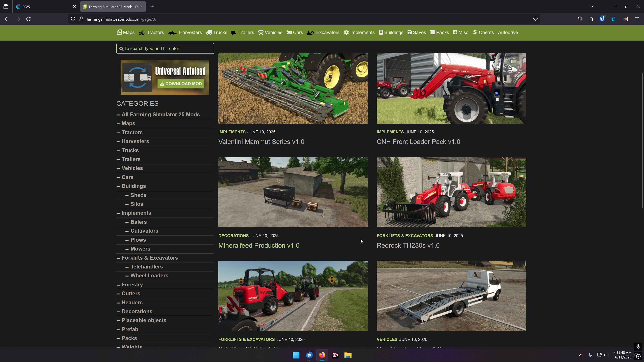The height and width of the screenshot is (362, 644).
Task: Click the tracking protection shield in the address bar
Action: pyautogui.click(x=73, y=19)
